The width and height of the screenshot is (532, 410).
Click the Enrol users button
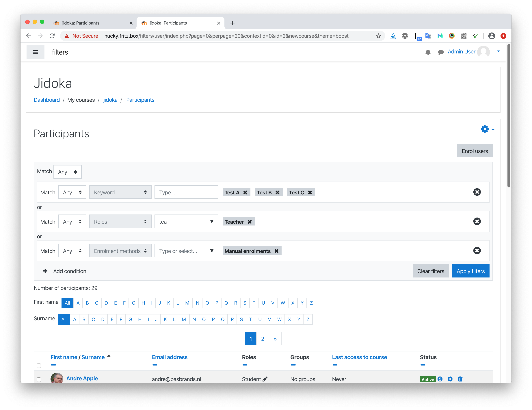[x=475, y=151]
